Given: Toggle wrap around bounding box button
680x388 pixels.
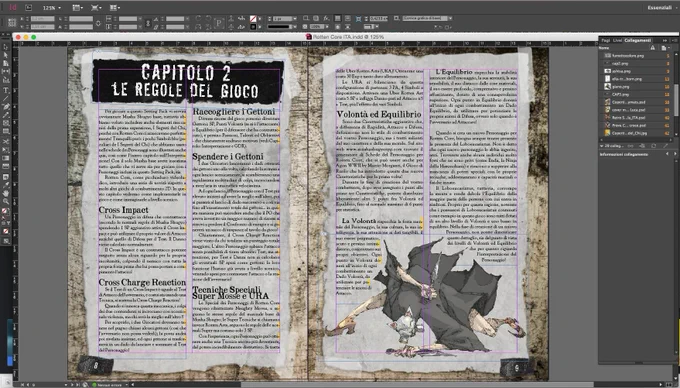Looking at the screenshot, I should [347, 18].
